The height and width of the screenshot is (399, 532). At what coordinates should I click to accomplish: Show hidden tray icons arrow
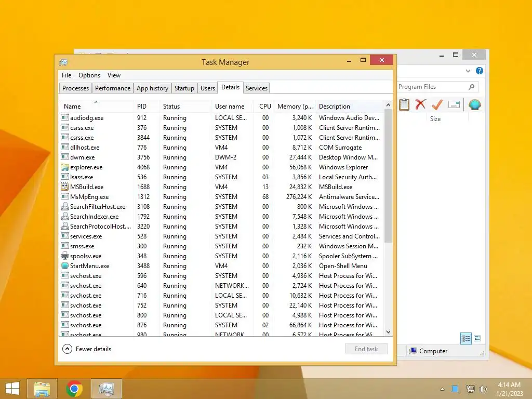[x=443, y=389]
